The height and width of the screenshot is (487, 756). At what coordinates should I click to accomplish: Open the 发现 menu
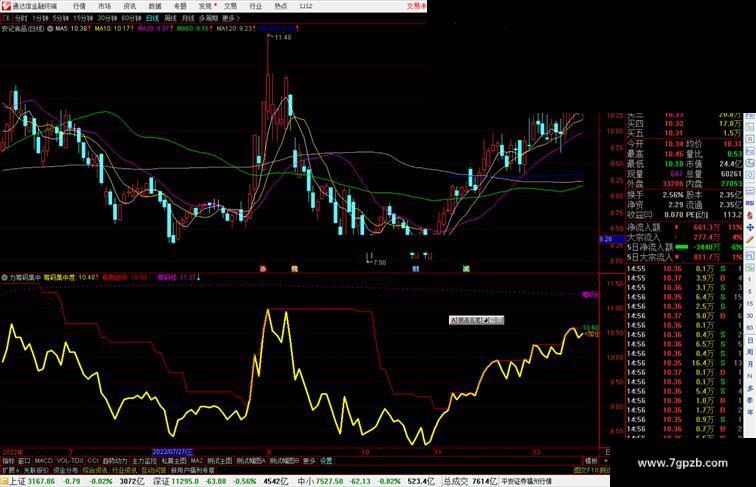[x=205, y=6]
